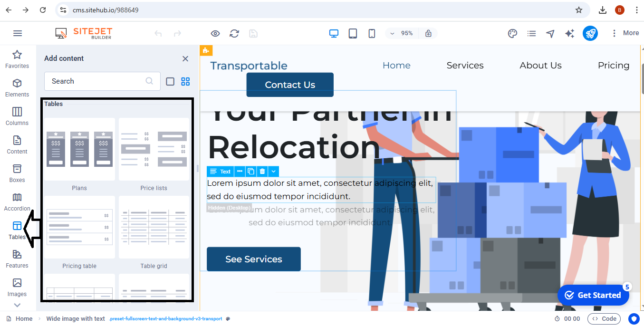Select the Plans table thumbnail
The height and width of the screenshot is (326, 644).
coord(79,149)
